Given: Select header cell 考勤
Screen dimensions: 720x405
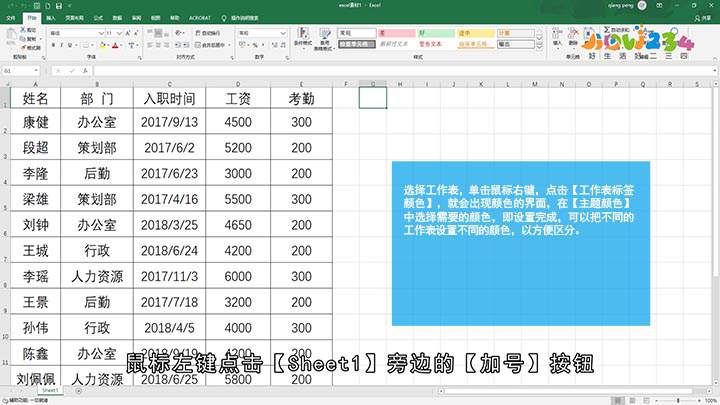Looking at the screenshot, I should tap(301, 98).
